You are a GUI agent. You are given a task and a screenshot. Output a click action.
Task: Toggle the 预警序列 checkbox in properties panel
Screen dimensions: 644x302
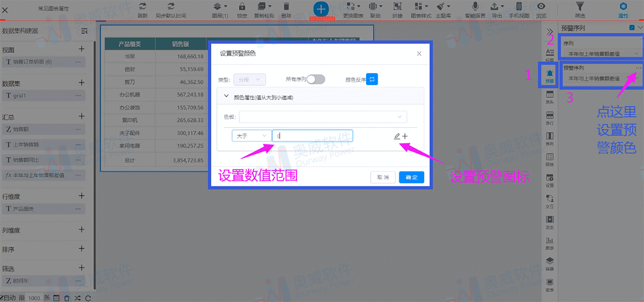pos(632,27)
